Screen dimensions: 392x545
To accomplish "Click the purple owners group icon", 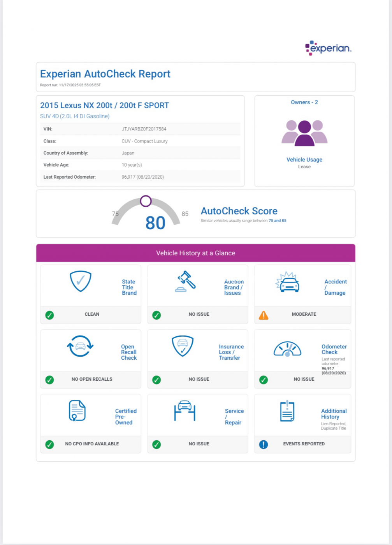I will click(x=304, y=133).
